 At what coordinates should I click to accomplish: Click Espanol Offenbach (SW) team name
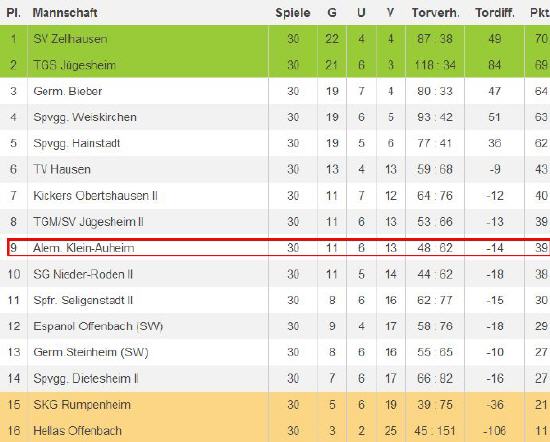pyautogui.click(x=98, y=326)
